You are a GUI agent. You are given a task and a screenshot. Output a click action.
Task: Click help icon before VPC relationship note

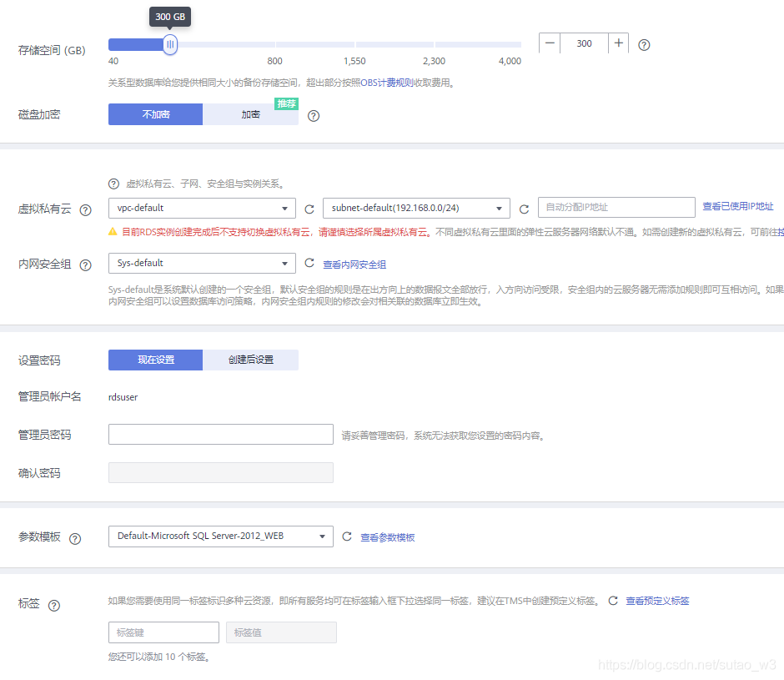[114, 184]
